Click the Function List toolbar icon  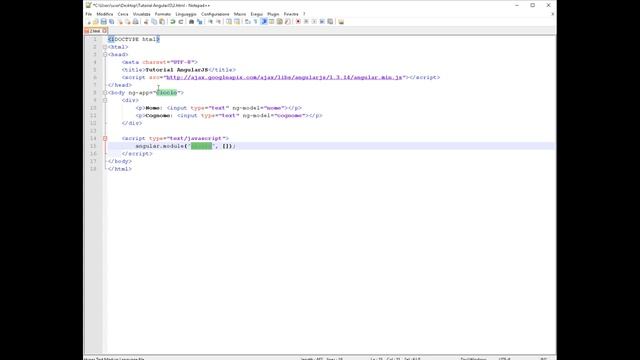tap(288, 22)
